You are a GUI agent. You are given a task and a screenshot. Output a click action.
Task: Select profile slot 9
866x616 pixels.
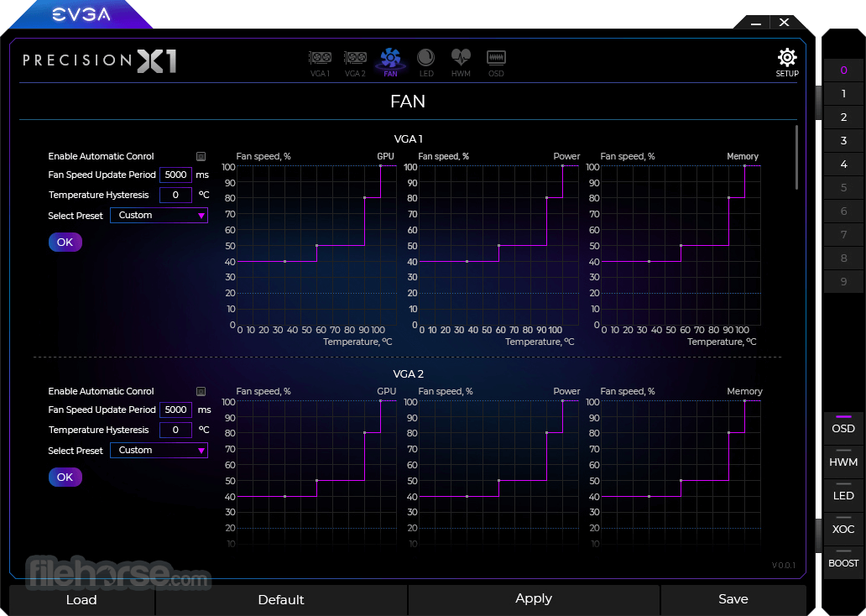(843, 282)
